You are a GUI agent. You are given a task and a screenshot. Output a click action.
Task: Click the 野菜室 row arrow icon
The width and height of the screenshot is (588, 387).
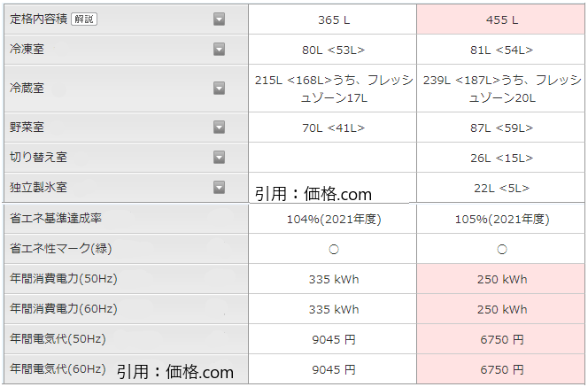click(x=219, y=128)
